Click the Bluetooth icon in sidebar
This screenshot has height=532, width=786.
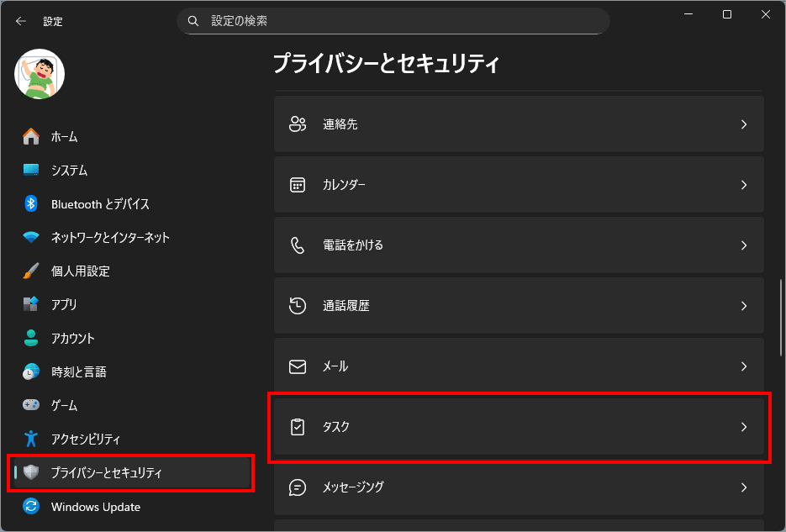point(31,203)
